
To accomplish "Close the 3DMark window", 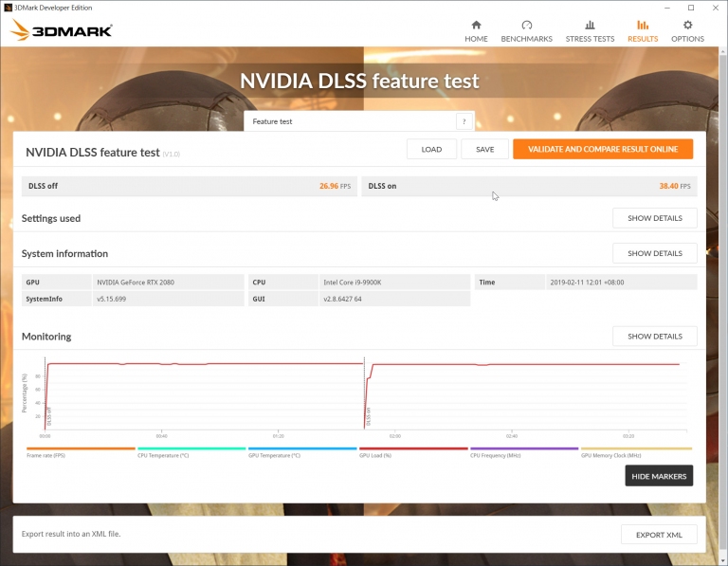I will point(716,8).
